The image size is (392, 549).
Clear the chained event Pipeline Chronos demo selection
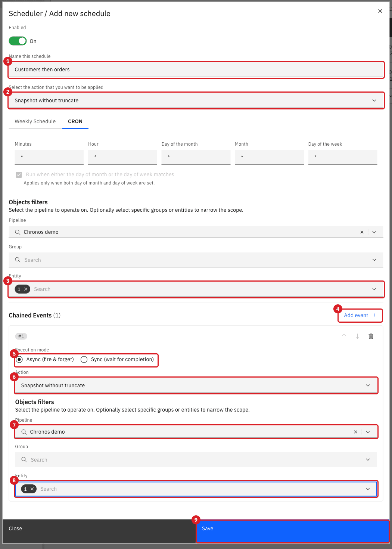coord(355,432)
